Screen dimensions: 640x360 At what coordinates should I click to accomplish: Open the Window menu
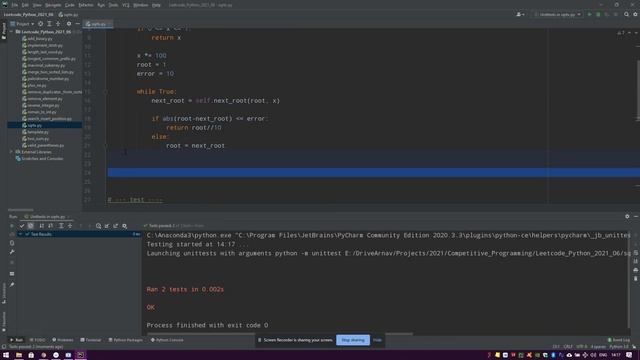click(141, 5)
